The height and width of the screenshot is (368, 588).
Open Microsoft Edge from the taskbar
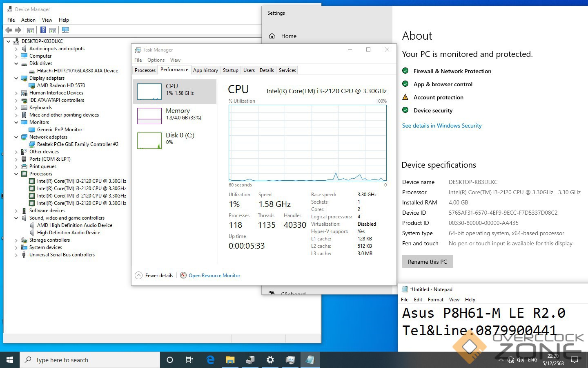[x=210, y=360]
